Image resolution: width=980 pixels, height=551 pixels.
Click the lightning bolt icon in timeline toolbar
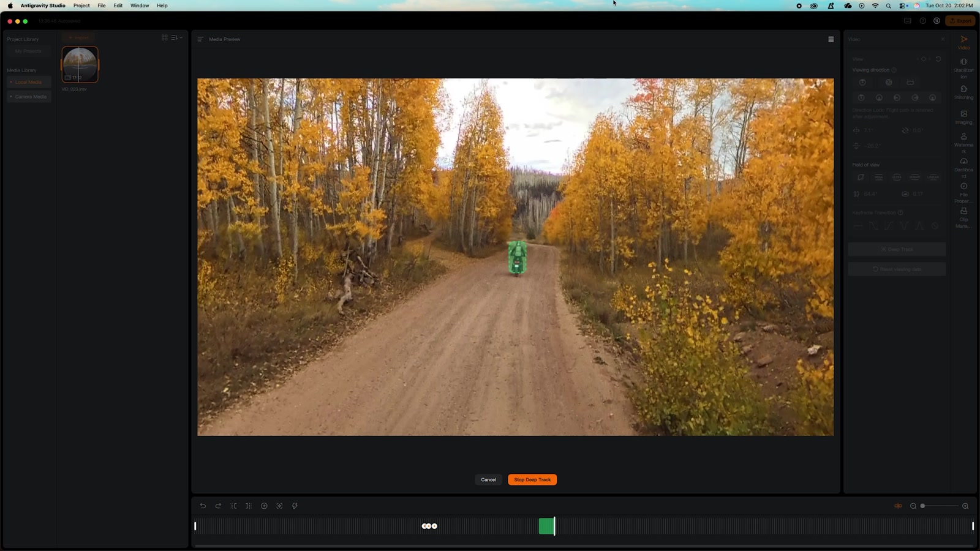[295, 506]
